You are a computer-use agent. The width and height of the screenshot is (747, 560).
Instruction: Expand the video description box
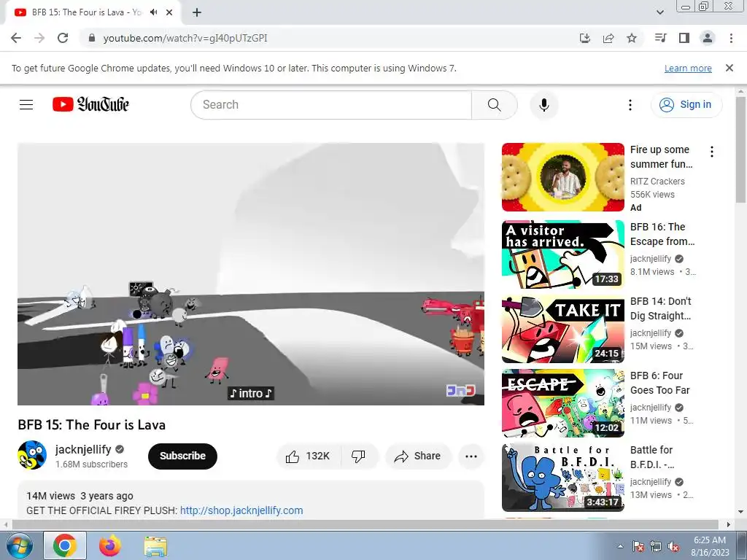point(251,500)
